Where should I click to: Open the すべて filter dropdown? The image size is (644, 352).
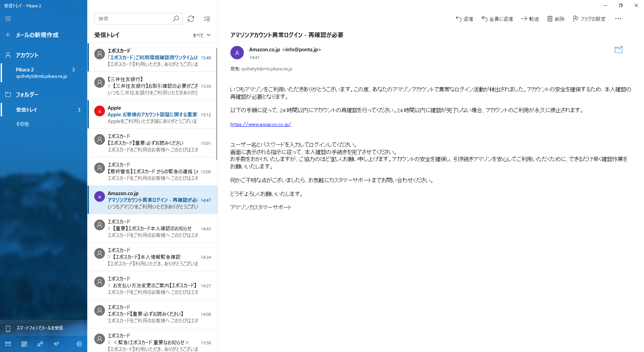tap(202, 35)
